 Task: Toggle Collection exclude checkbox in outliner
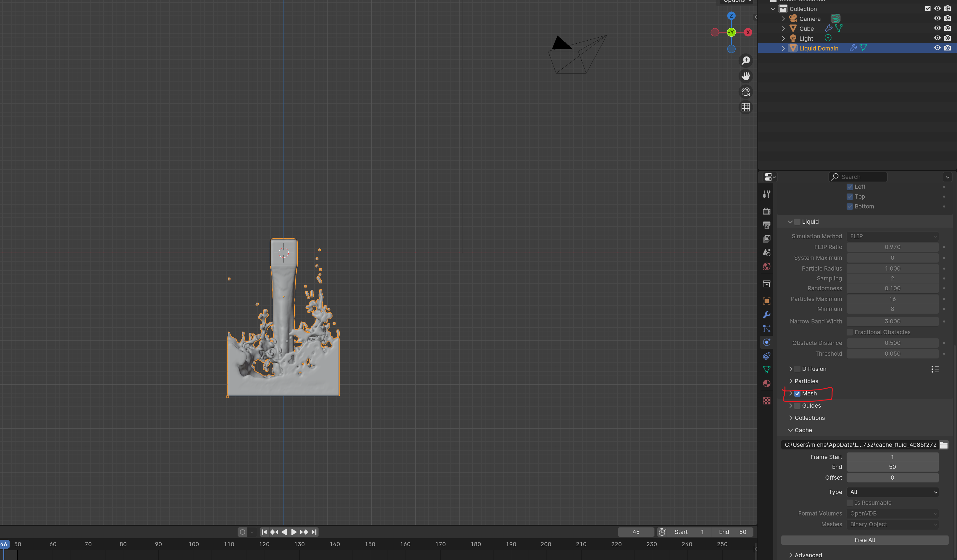click(927, 8)
